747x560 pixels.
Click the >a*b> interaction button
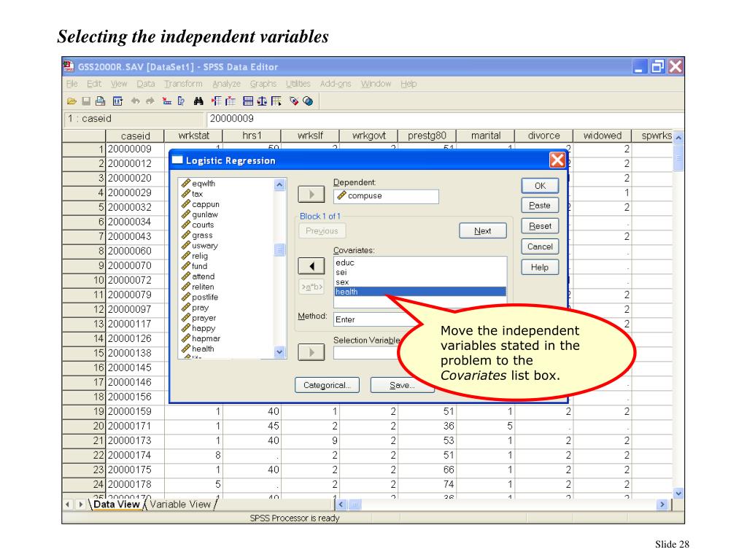coord(311,287)
